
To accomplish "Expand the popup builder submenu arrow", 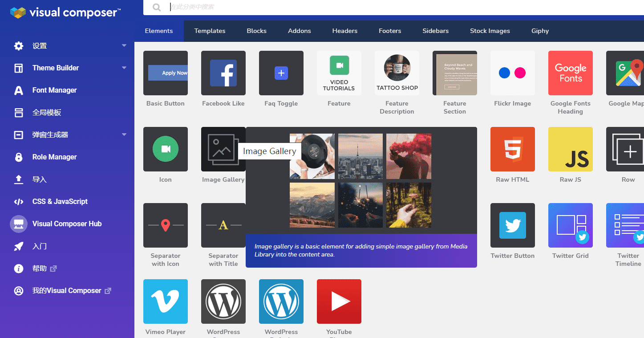I will tap(124, 134).
